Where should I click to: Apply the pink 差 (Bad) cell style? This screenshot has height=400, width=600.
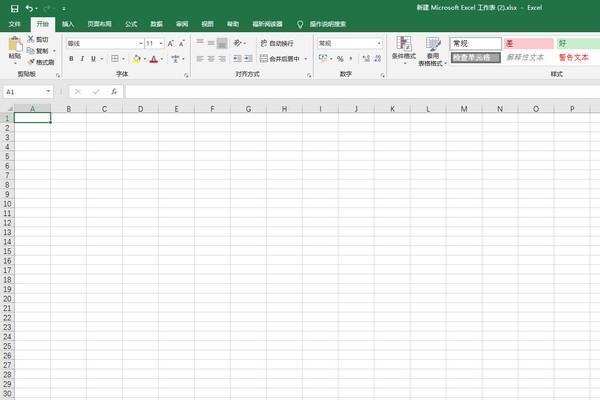coord(529,44)
